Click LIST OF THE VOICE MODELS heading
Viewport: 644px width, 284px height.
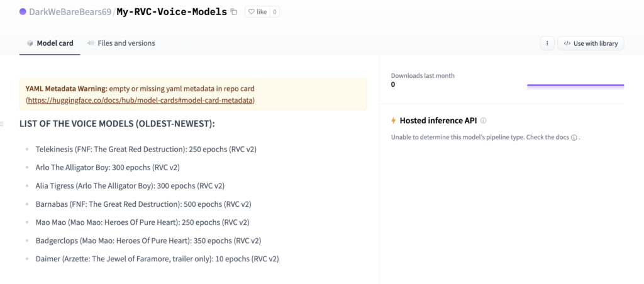coord(117,124)
